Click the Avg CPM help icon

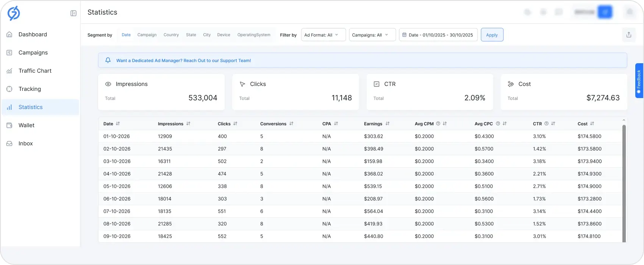coord(438,123)
